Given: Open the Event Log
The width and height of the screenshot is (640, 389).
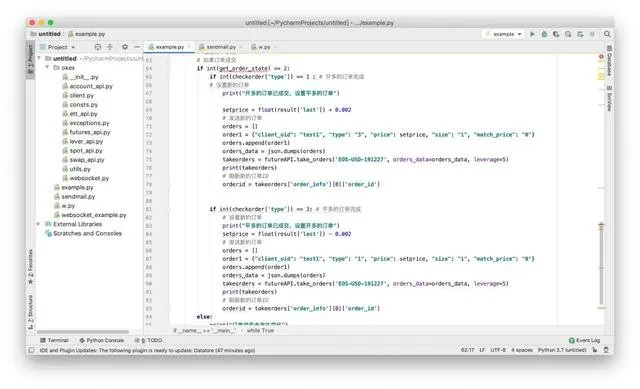Looking at the screenshot, I should pos(584,340).
